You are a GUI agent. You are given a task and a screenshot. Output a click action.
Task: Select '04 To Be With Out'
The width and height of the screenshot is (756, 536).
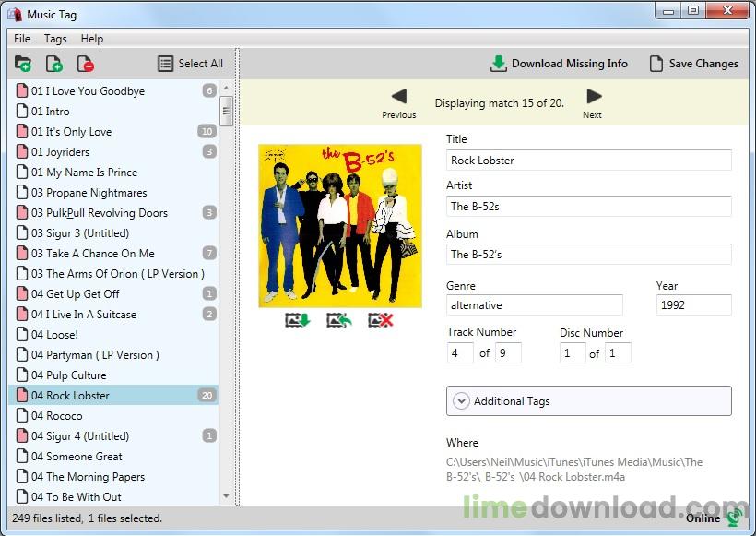point(113,496)
